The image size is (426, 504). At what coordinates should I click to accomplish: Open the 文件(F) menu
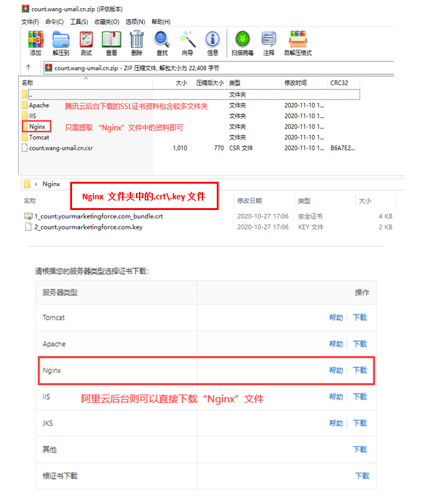point(30,22)
